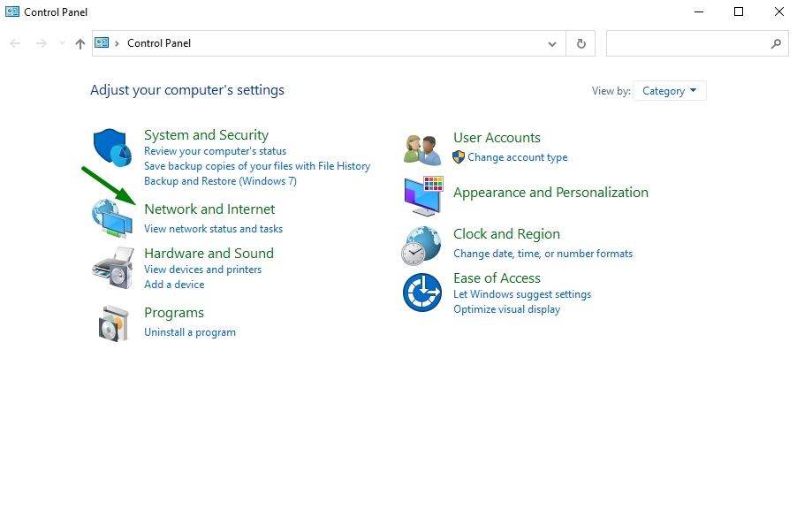The image size is (797, 532).
Task: Open the Hardware and Sound printer icon
Action: click(113, 268)
